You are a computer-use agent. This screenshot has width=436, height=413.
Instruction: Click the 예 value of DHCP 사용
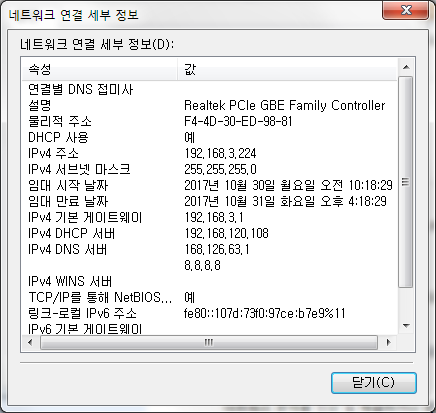(189, 137)
